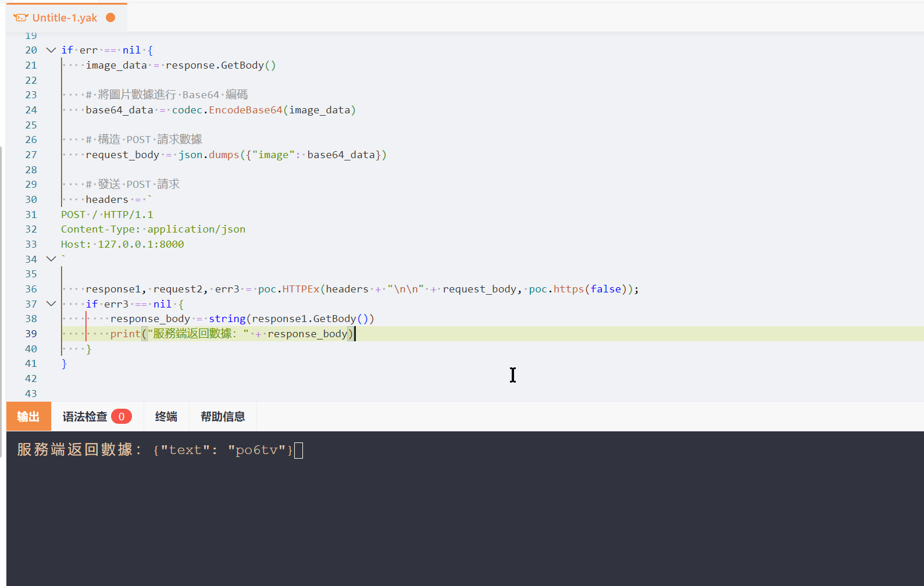
Task: Click the json.dumps call on line 27
Action: coord(208,155)
